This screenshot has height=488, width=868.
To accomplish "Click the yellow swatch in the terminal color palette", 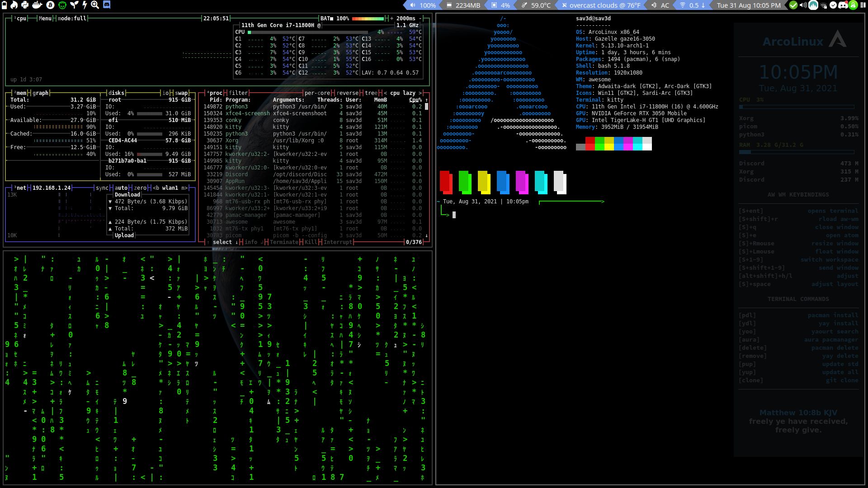I will point(484,181).
